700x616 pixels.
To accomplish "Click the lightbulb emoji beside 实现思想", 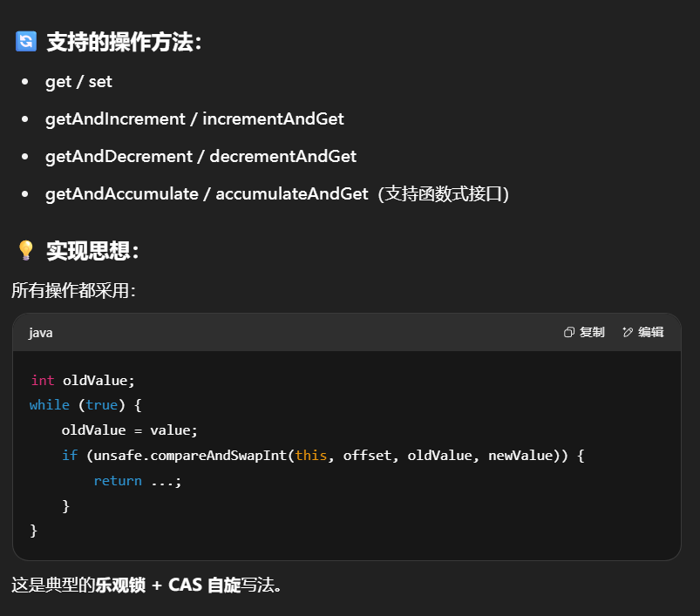I will point(26,251).
